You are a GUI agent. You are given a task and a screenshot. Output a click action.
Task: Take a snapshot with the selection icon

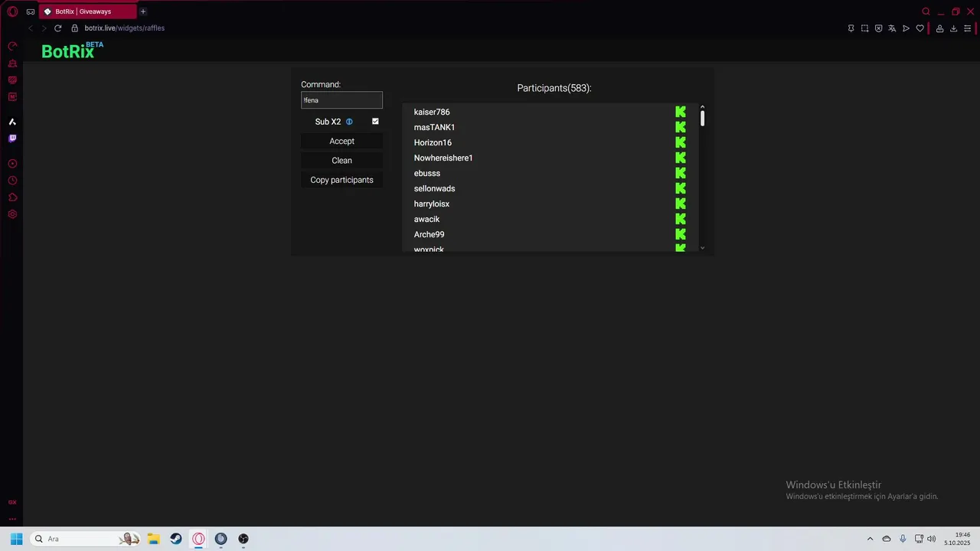[864, 28]
